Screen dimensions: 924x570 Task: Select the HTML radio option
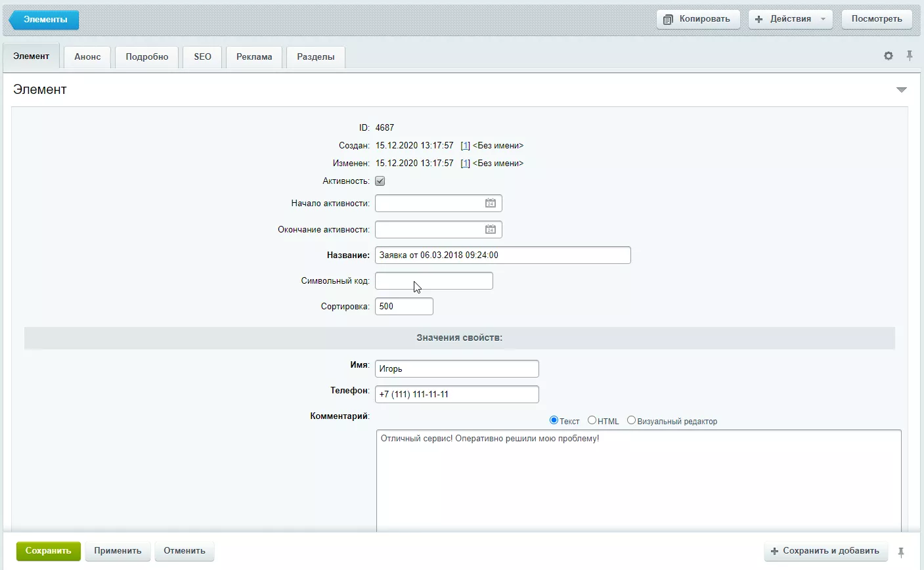(x=592, y=420)
